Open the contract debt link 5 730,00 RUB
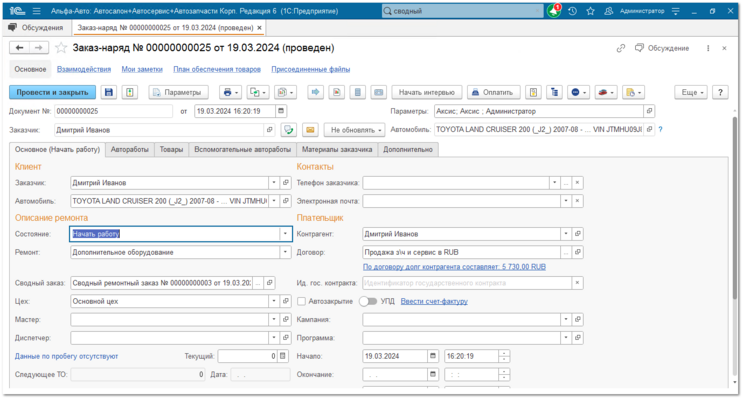The height and width of the screenshot is (399, 743). (x=454, y=267)
